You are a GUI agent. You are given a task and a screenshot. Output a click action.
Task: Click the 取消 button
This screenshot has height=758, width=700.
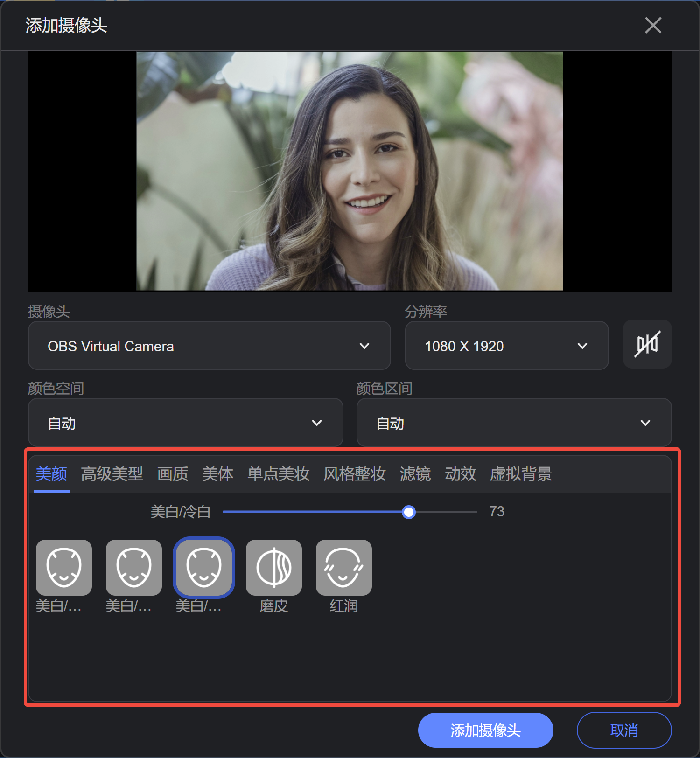point(624,730)
